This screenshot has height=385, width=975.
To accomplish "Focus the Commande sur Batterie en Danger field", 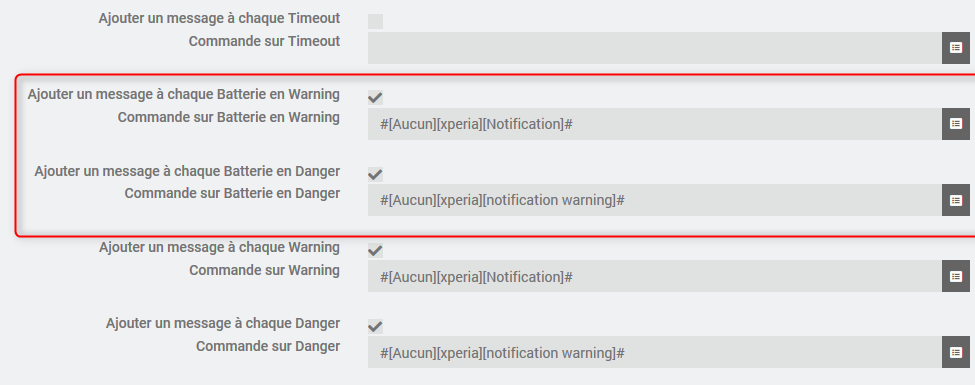I will point(655,200).
